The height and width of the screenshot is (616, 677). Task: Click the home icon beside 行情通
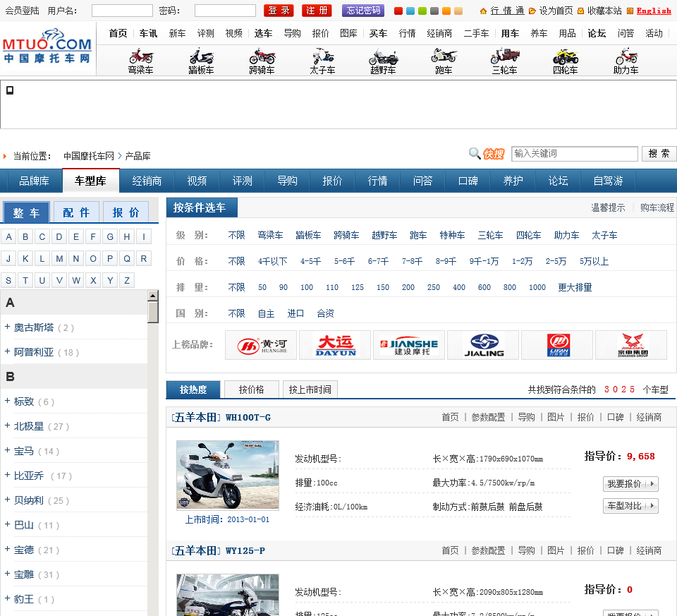tap(483, 11)
